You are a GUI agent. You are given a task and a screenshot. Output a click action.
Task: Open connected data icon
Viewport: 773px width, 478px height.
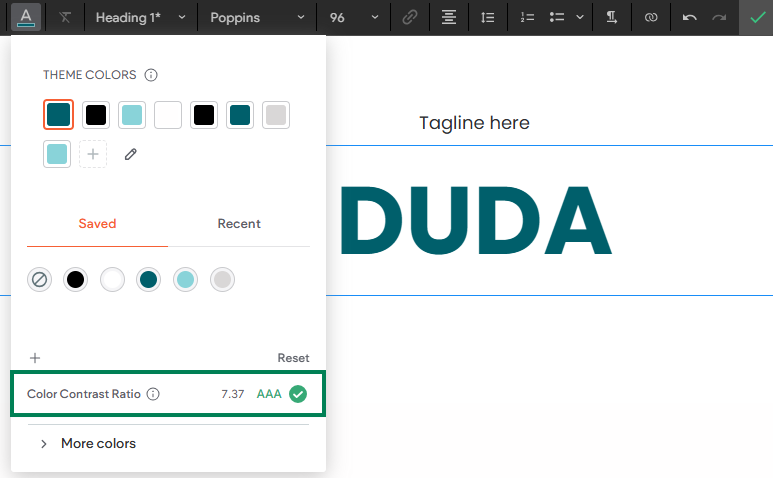point(651,18)
